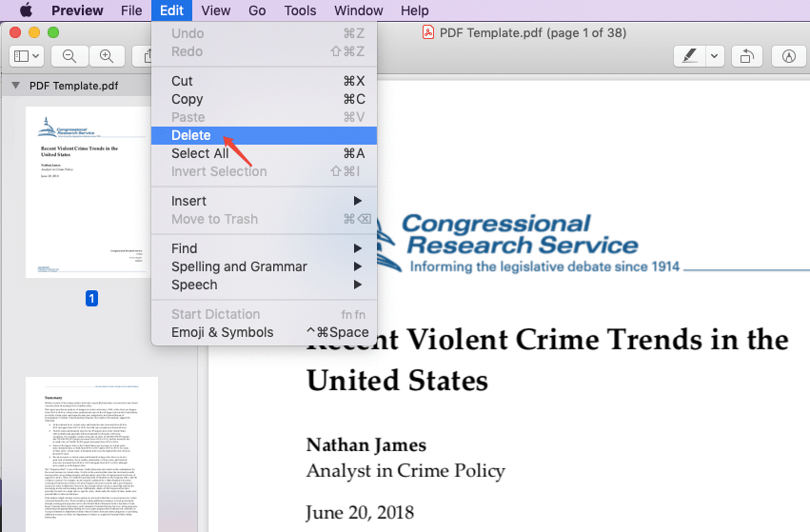Image resolution: width=810 pixels, height=532 pixels.
Task: Click the Zoom In magnifier button
Action: point(107,56)
